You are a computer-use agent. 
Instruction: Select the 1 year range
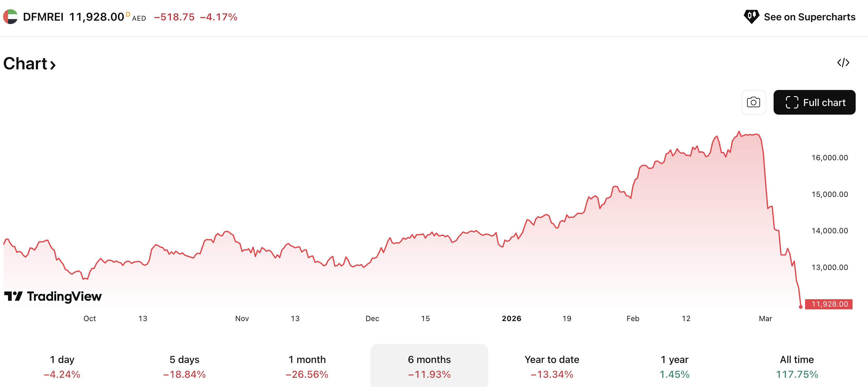coord(674,366)
